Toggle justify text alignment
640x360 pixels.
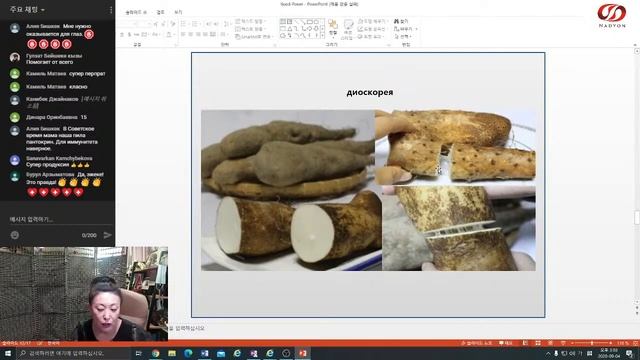click(x=205, y=34)
